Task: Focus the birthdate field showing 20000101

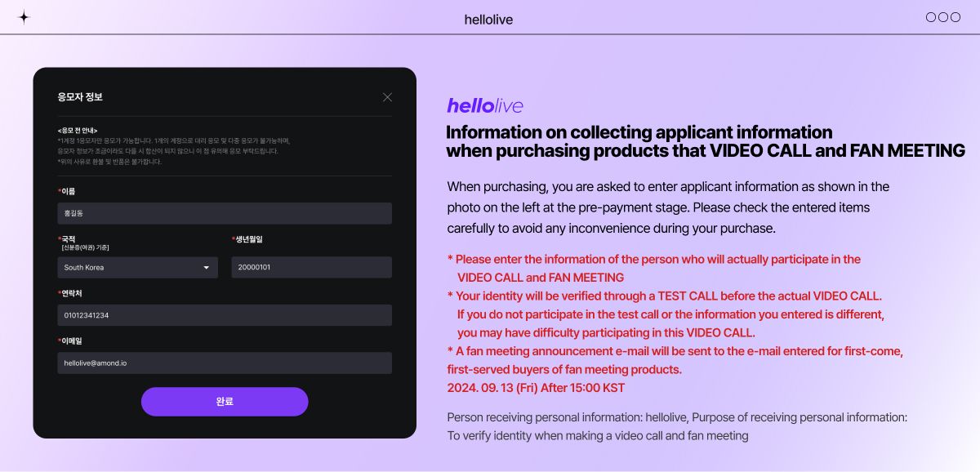Action: click(311, 268)
